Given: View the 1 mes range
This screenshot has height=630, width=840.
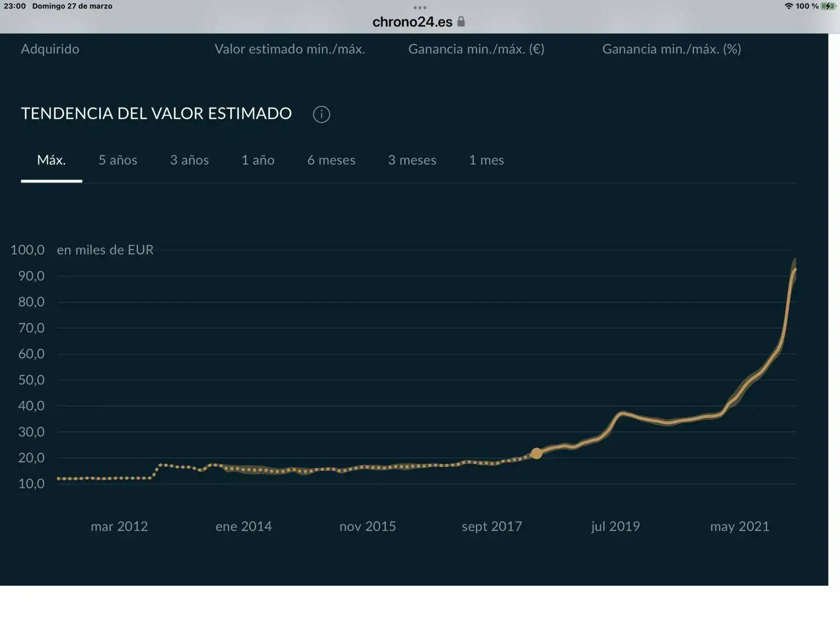Looking at the screenshot, I should click(486, 160).
